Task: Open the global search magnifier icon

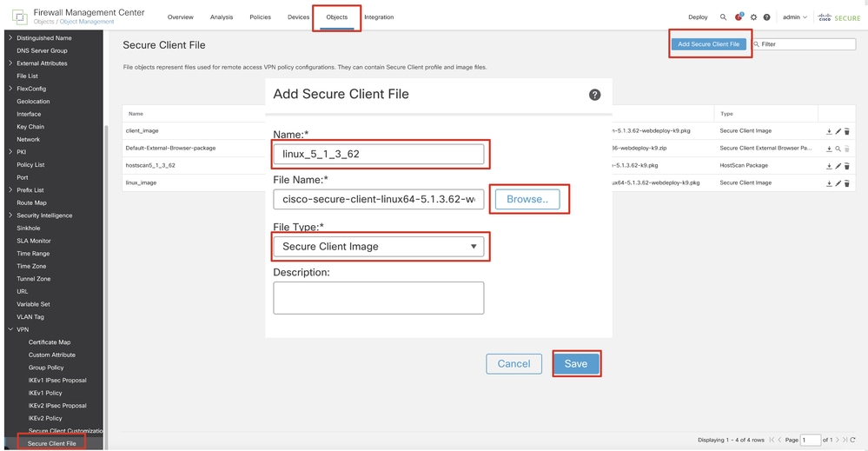Action: tap(723, 17)
